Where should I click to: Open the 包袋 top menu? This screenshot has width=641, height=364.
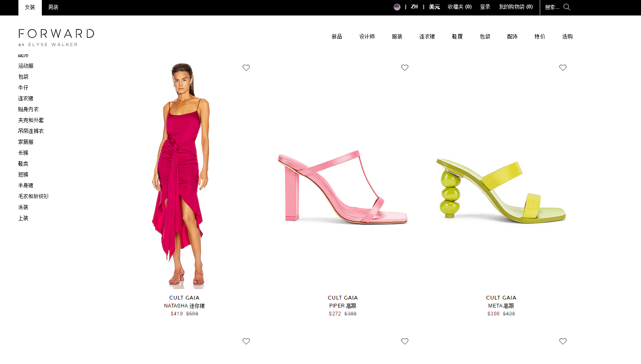click(x=485, y=37)
